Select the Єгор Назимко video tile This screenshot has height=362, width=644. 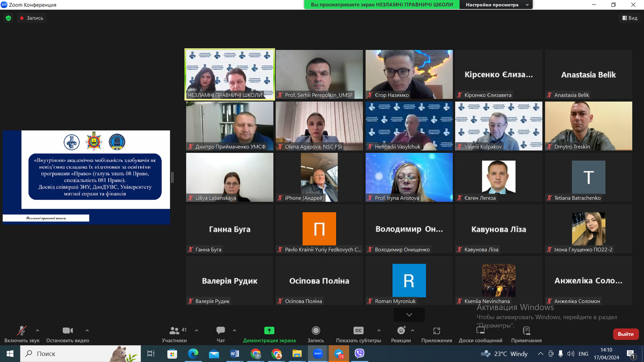click(409, 74)
